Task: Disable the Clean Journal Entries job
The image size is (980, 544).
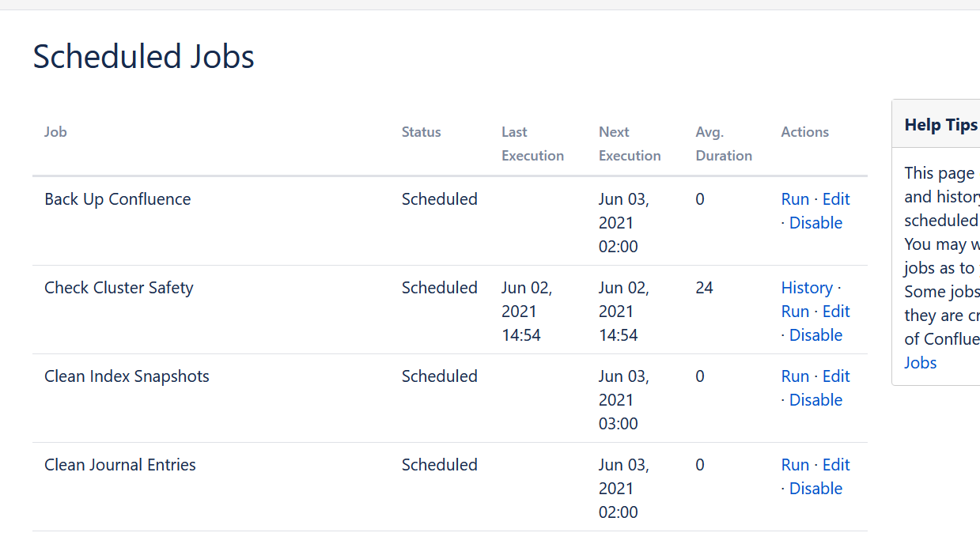Action: [x=815, y=489]
